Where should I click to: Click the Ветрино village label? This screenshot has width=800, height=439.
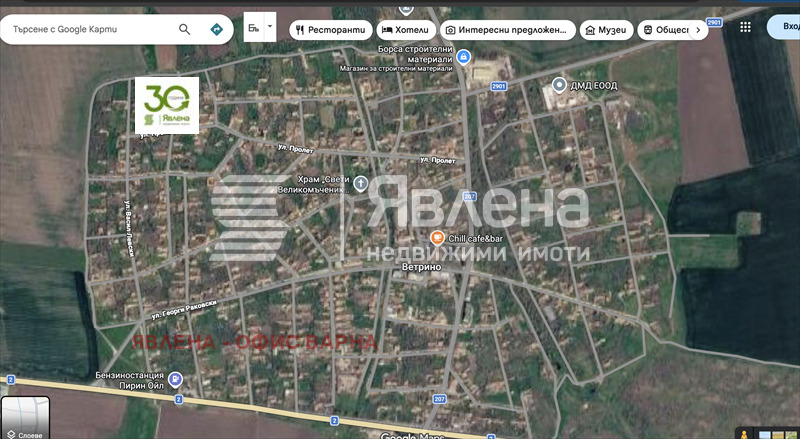click(421, 267)
